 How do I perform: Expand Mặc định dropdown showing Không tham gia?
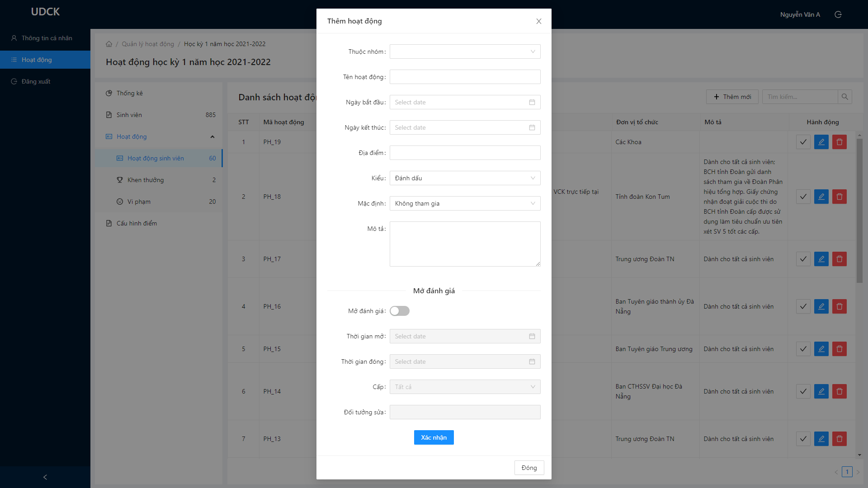(465, 203)
